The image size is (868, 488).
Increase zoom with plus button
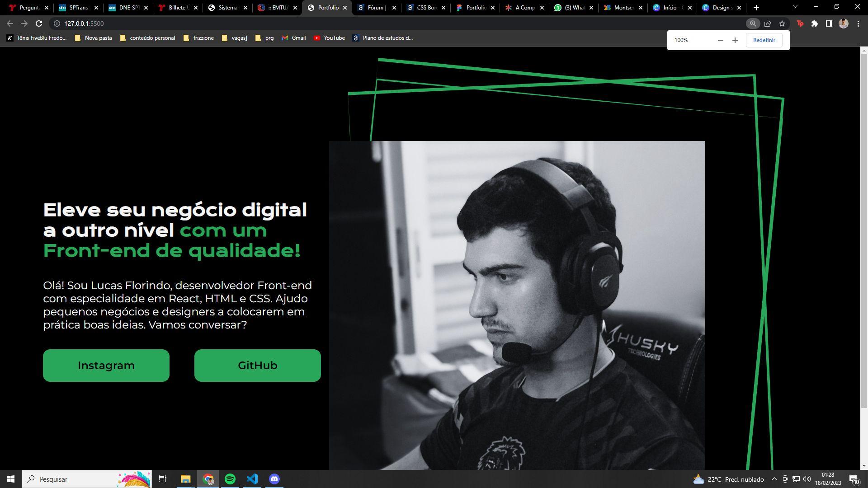(x=735, y=40)
